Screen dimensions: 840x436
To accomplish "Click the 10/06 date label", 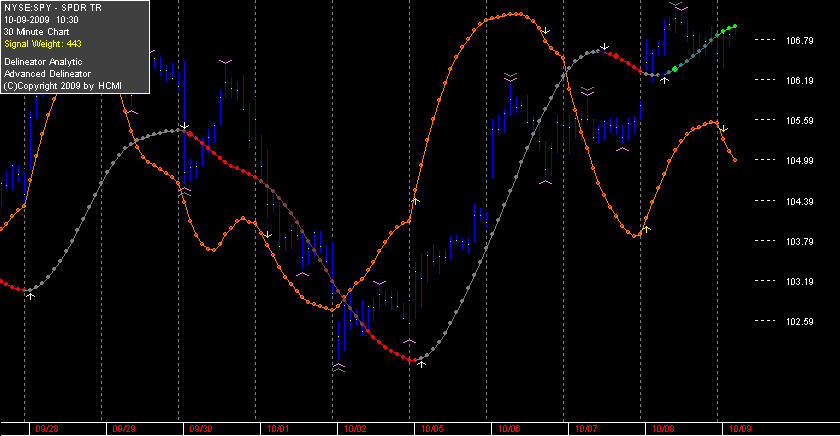I will click(509, 429).
